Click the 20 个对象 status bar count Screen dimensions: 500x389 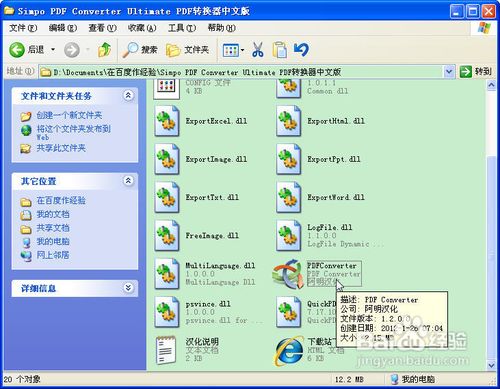tap(22, 379)
